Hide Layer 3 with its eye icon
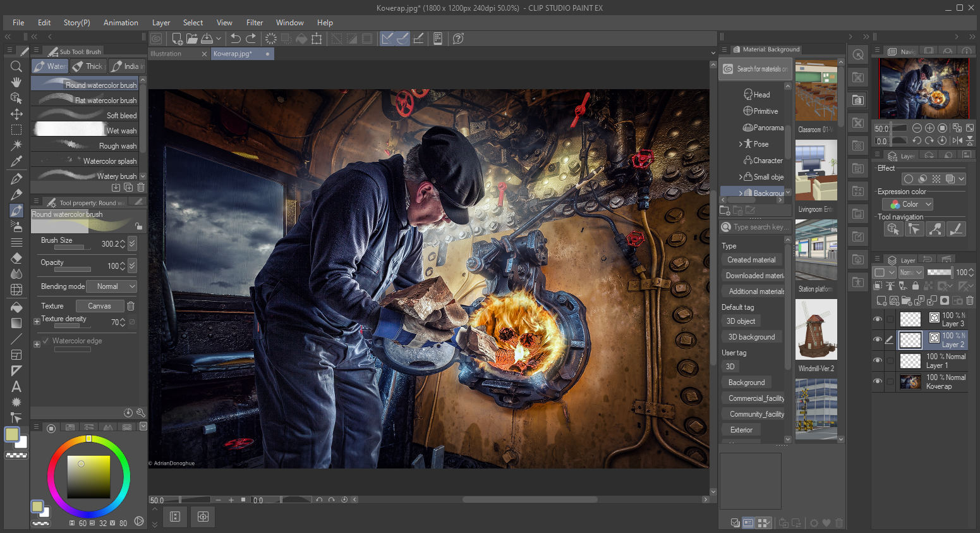This screenshot has height=533, width=980. [878, 319]
